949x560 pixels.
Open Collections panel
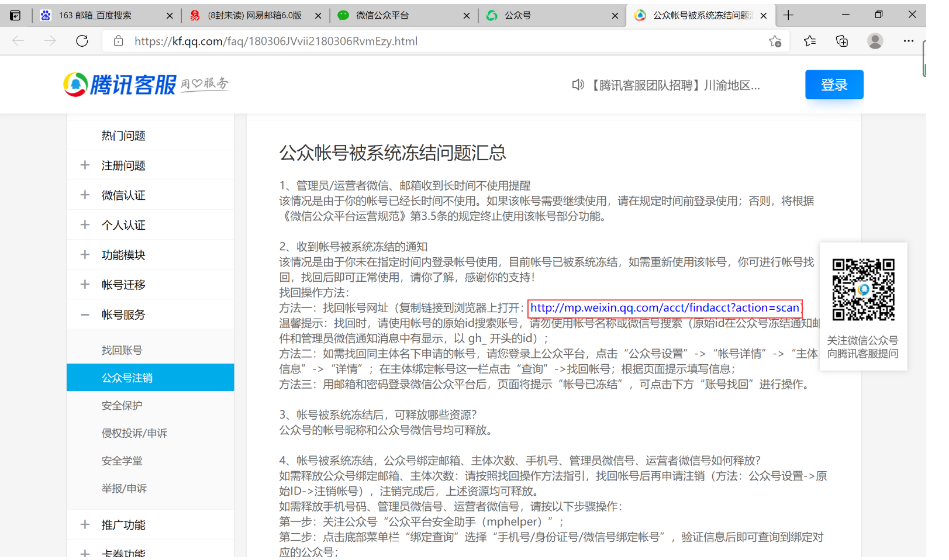[842, 41]
